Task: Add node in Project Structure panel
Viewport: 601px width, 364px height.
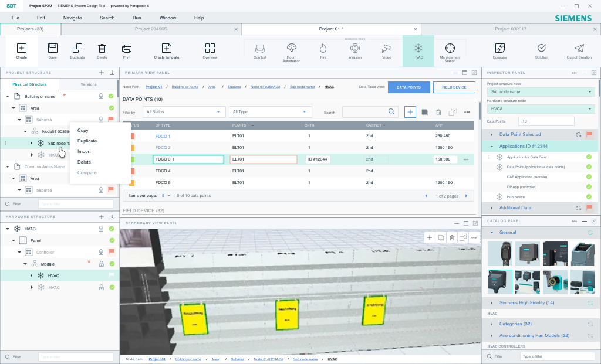Action: pos(102,72)
